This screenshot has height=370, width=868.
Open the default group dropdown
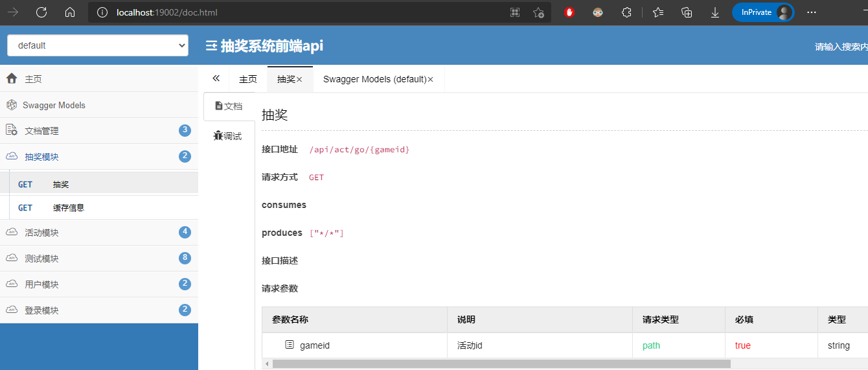(x=98, y=45)
